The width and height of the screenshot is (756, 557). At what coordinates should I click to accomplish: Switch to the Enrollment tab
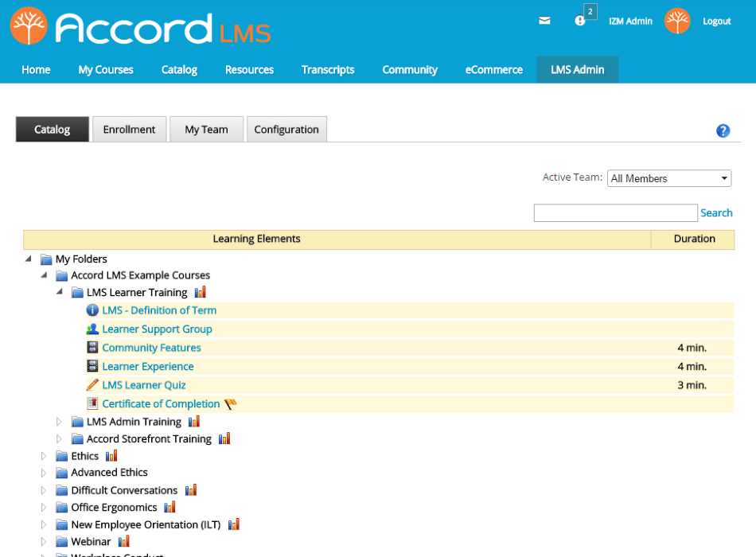pyautogui.click(x=129, y=129)
